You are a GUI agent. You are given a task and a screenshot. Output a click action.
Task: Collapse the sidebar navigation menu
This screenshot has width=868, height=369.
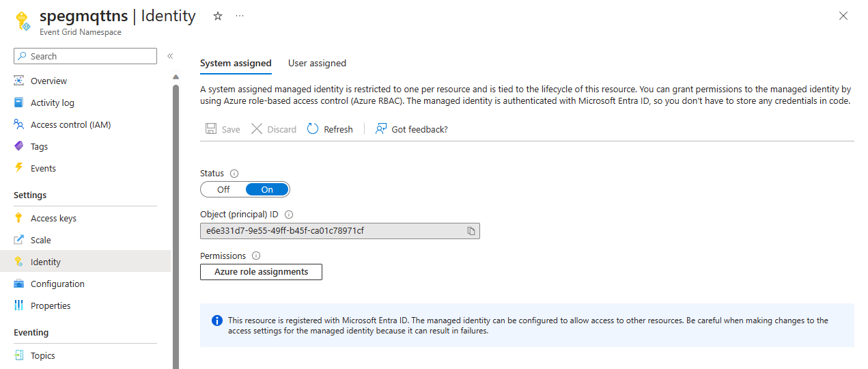pyautogui.click(x=170, y=56)
